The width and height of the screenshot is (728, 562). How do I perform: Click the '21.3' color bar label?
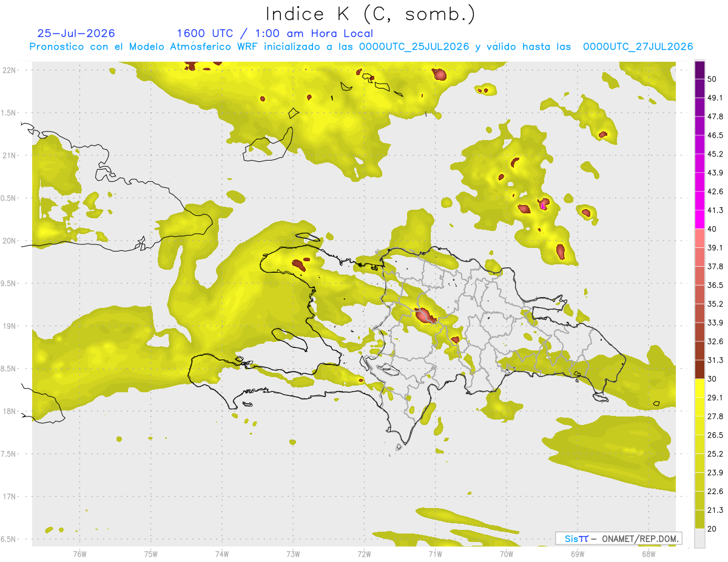(x=715, y=510)
